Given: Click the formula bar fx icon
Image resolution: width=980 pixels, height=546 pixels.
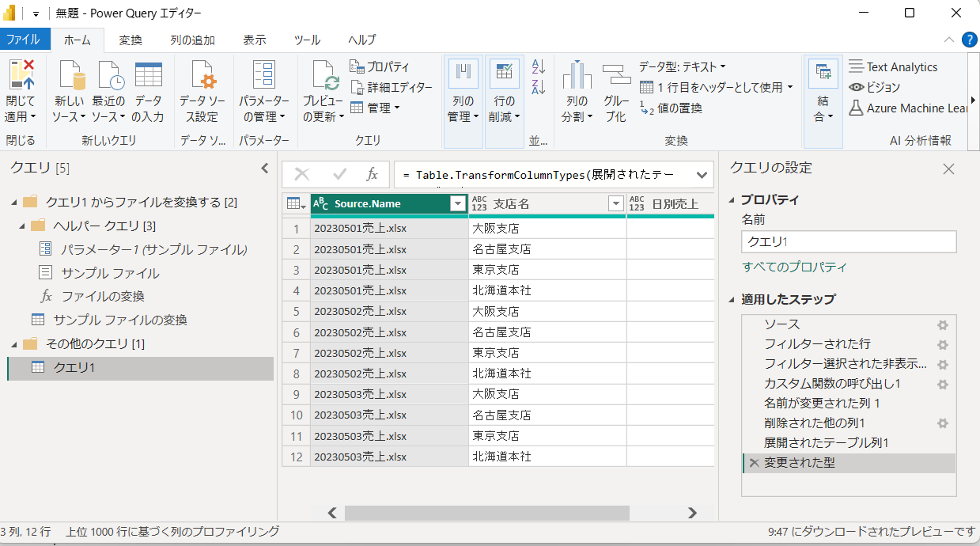Looking at the screenshot, I should [x=372, y=174].
